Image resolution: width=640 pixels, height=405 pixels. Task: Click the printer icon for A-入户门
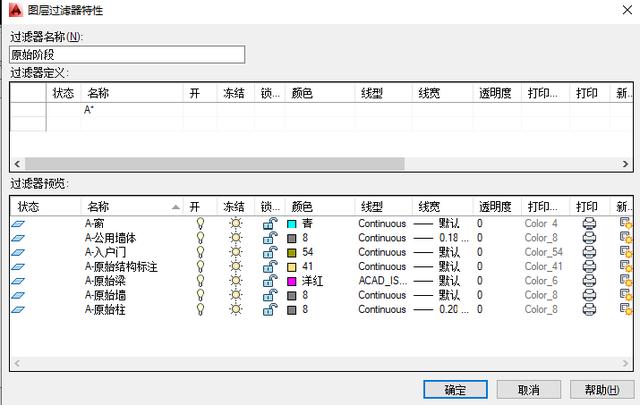click(x=589, y=252)
